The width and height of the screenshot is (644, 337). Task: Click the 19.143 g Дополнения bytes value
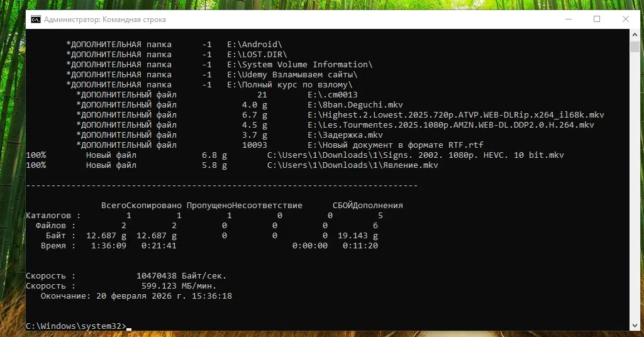[x=358, y=236]
